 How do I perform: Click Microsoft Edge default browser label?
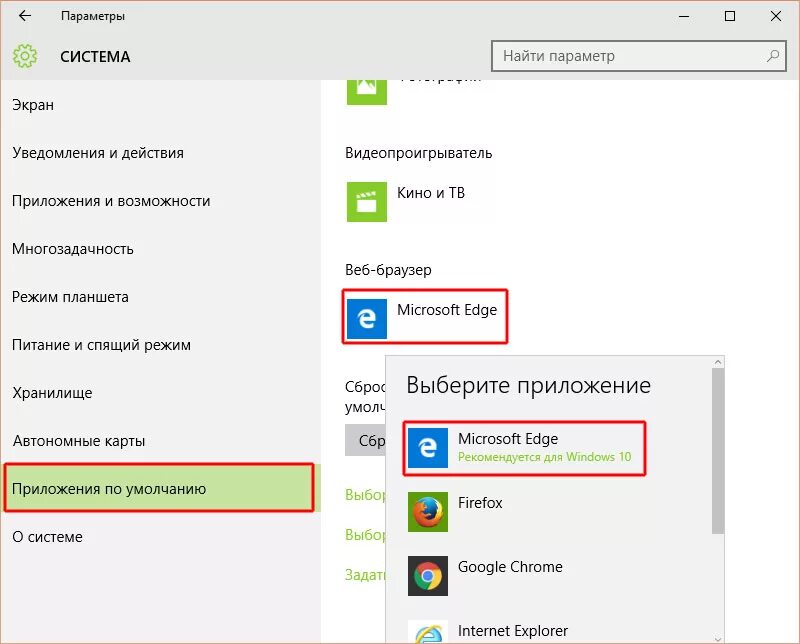447,310
